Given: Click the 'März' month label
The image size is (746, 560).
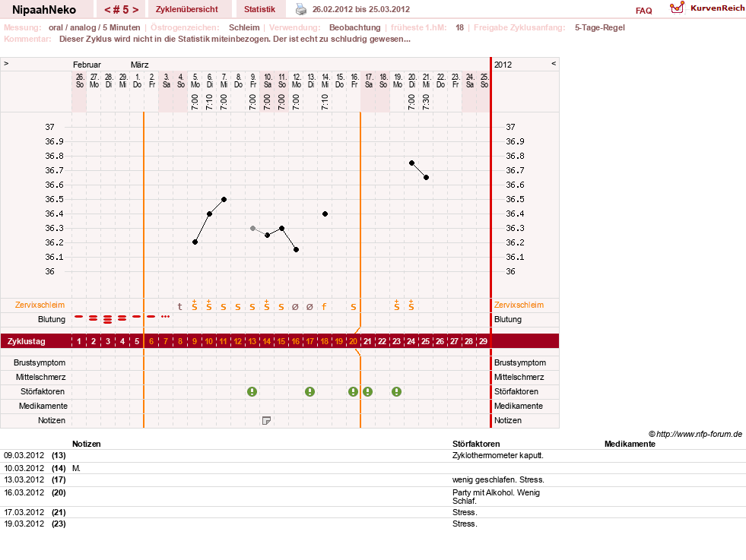Looking at the screenshot, I should pos(139,65).
